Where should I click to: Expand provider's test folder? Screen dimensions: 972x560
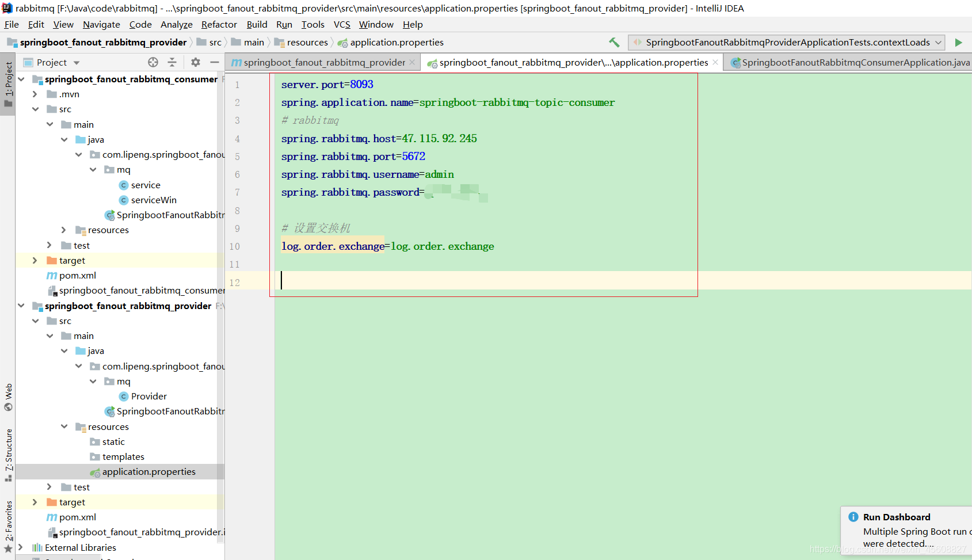[49, 487]
